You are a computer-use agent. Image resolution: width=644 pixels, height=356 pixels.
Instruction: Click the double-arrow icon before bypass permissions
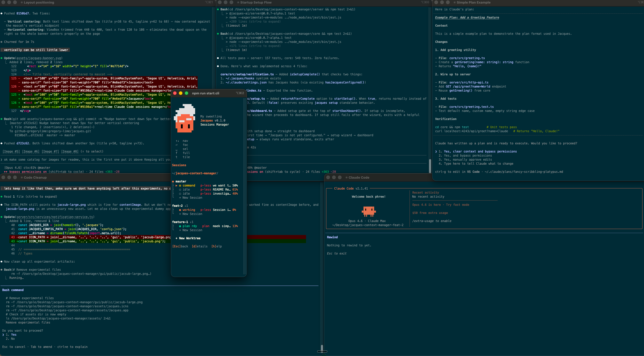tap(6, 172)
